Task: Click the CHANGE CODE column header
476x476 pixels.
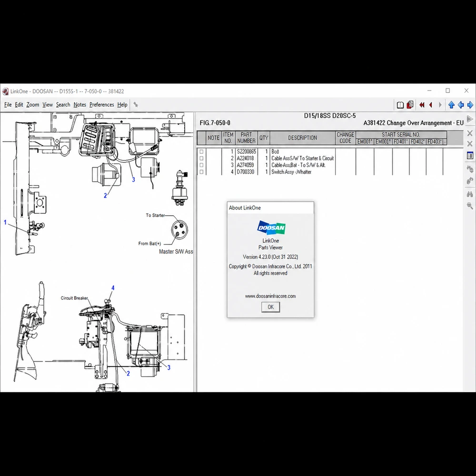Action: 346,138
